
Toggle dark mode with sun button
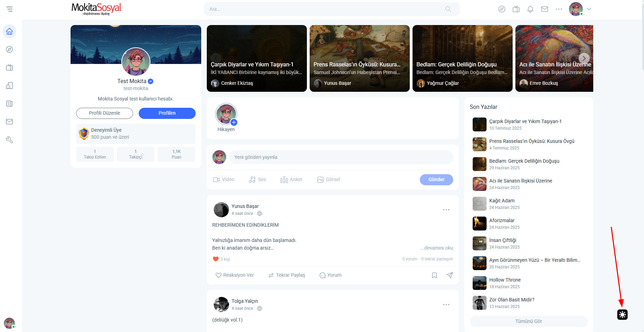622,315
